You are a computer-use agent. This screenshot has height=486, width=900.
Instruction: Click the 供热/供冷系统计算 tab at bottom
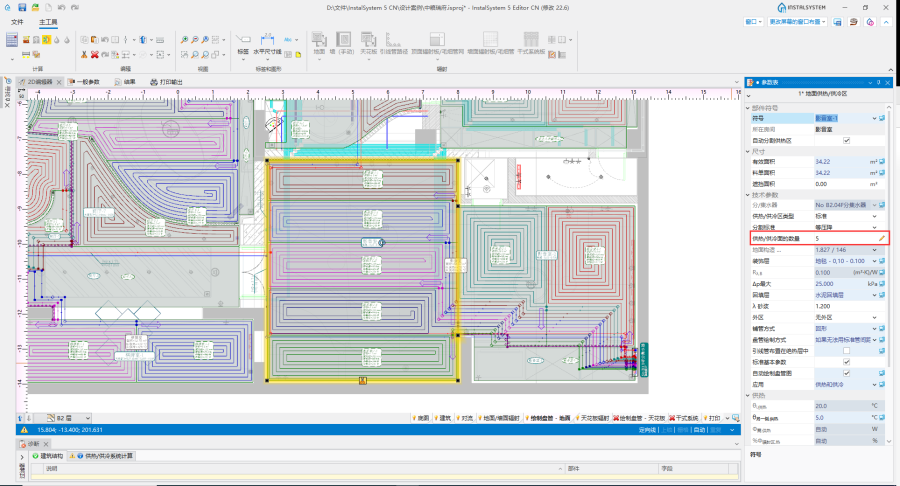(108, 456)
